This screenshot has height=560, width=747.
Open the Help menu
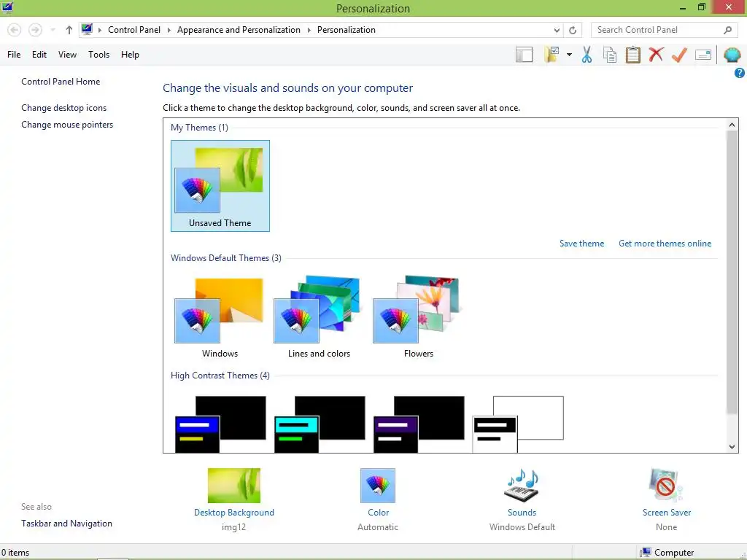point(130,55)
